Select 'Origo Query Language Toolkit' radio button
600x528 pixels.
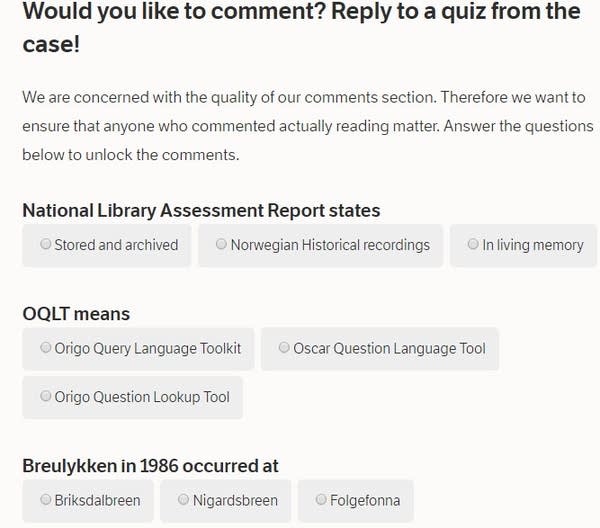pyautogui.click(x=46, y=348)
